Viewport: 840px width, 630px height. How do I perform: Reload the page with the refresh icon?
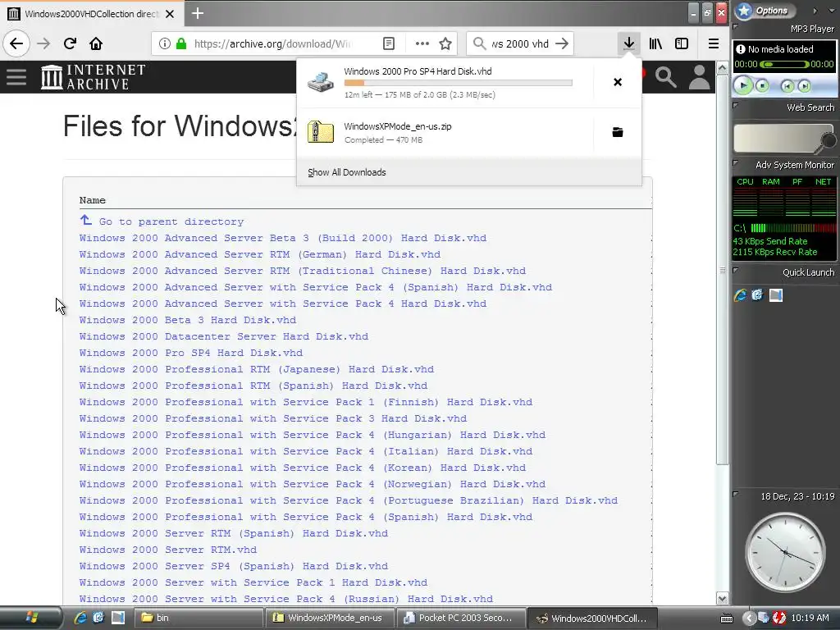[x=70, y=44]
